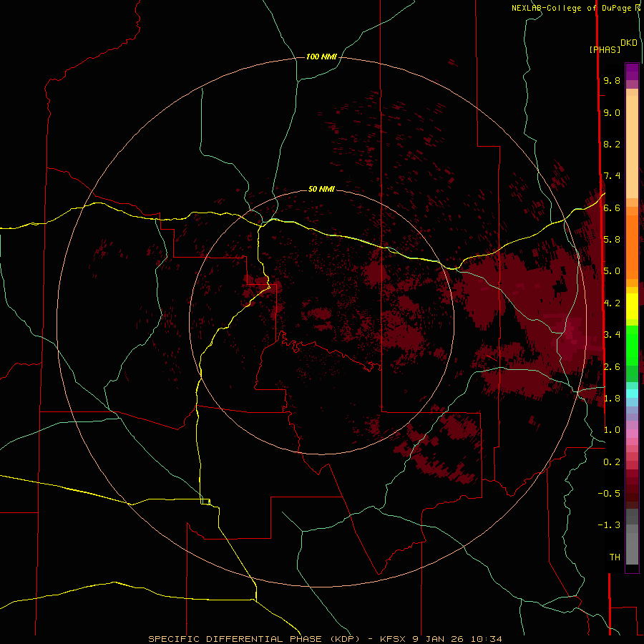The width and height of the screenshot is (644, 644).
Task: Click the 100 NMI range ring label
Action: pyautogui.click(x=321, y=57)
